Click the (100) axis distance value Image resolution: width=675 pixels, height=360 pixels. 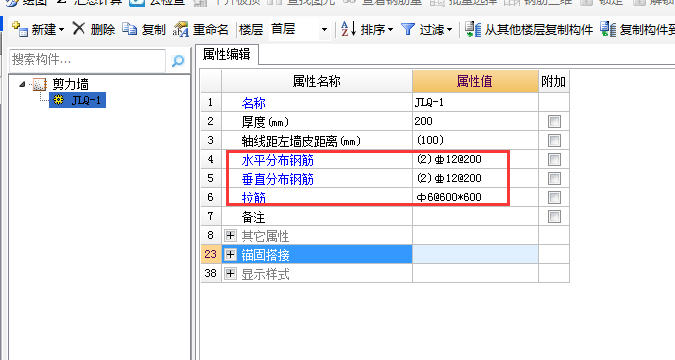(x=475, y=140)
